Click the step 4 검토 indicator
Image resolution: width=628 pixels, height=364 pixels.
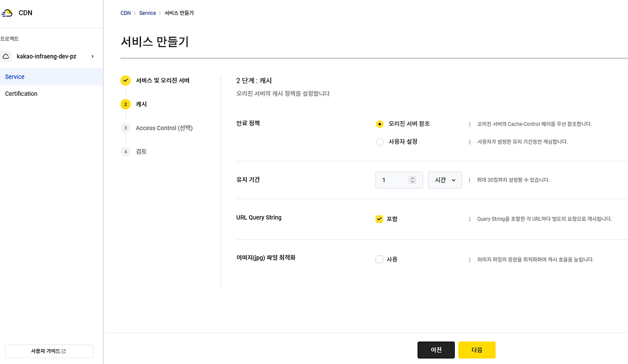[x=126, y=152]
